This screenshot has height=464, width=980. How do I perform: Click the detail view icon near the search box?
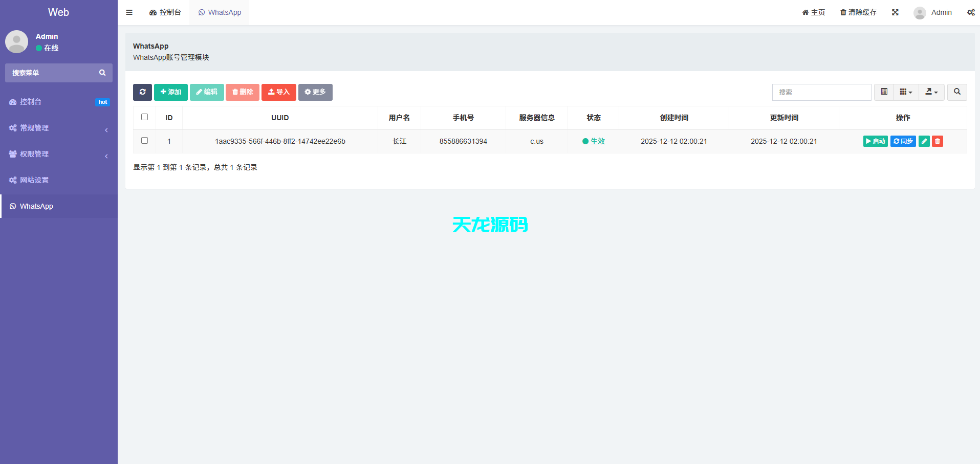coord(884,92)
